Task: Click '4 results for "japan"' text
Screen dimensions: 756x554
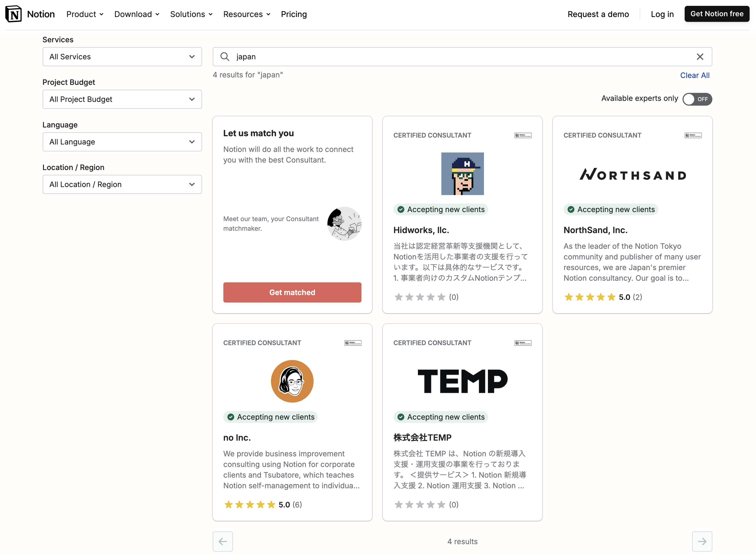Action: (x=248, y=75)
